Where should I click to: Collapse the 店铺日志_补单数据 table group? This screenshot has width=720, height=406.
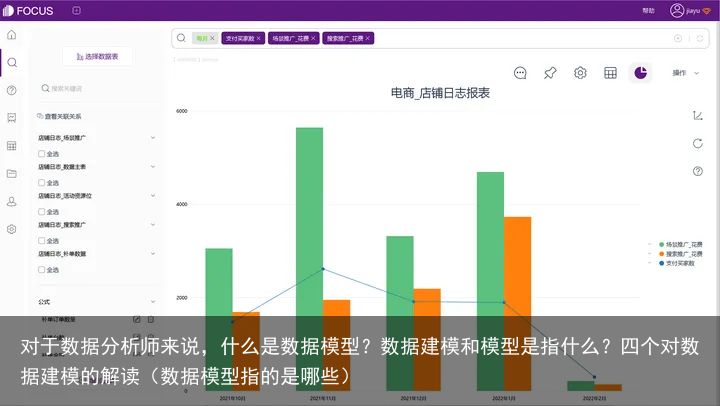click(153, 254)
